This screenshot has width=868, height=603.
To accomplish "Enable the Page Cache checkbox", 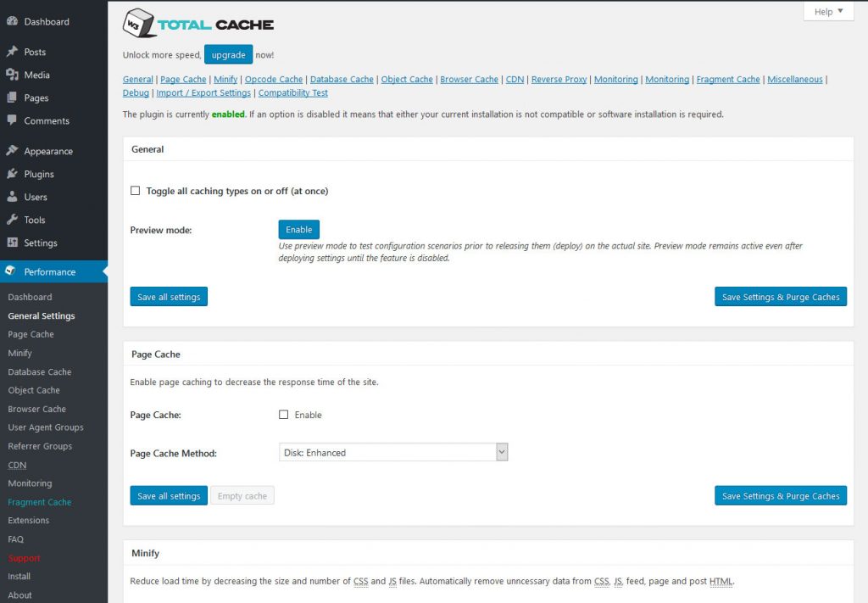I will click(284, 415).
